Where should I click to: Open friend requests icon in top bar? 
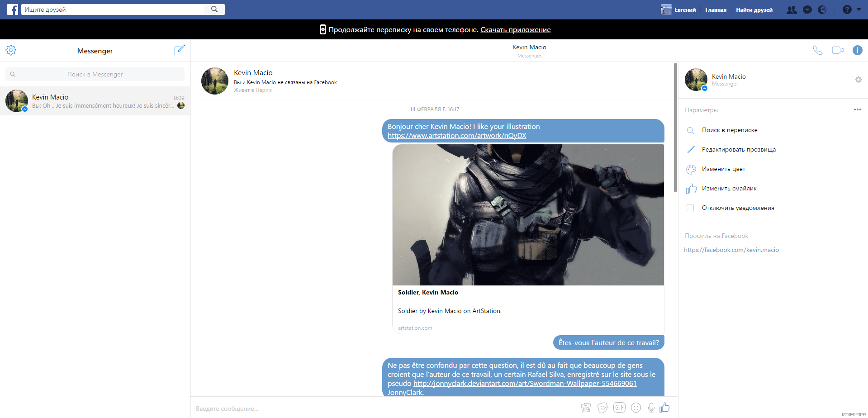792,10
